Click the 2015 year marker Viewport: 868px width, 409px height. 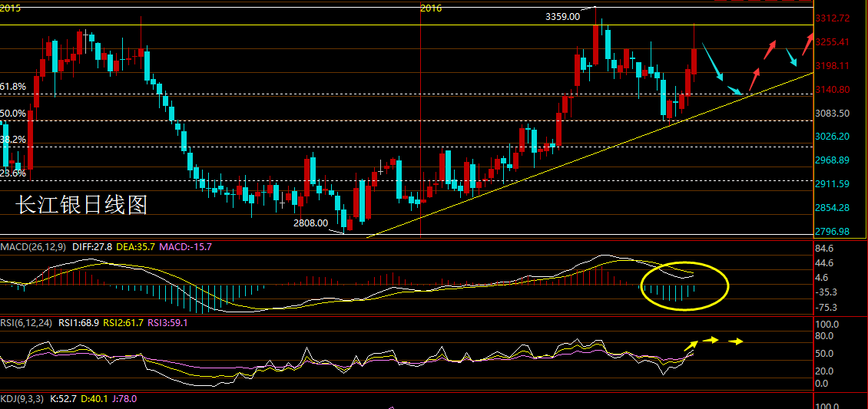(11, 8)
